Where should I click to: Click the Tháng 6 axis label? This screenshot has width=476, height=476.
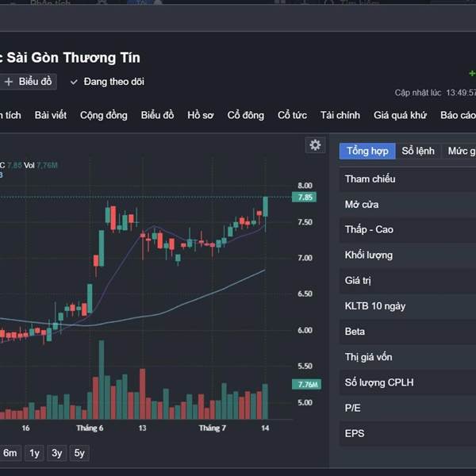click(90, 428)
